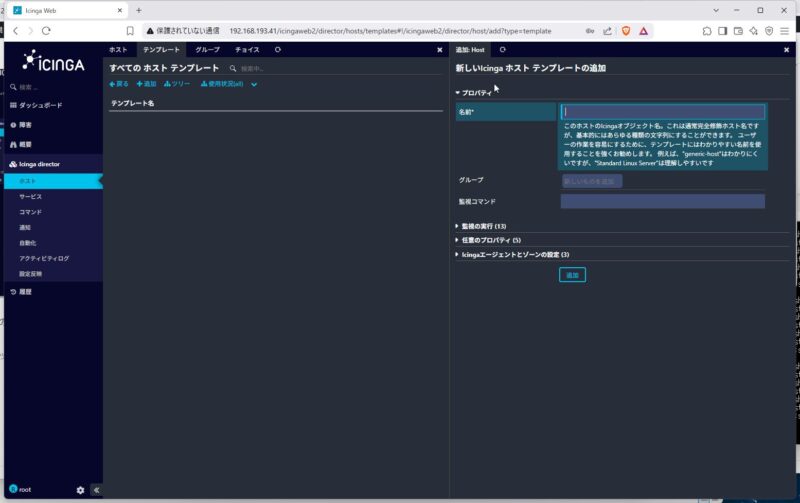Screen dimensions: 800x503
Task: Go forward using the browser forward arrow
Action: coord(31,31)
